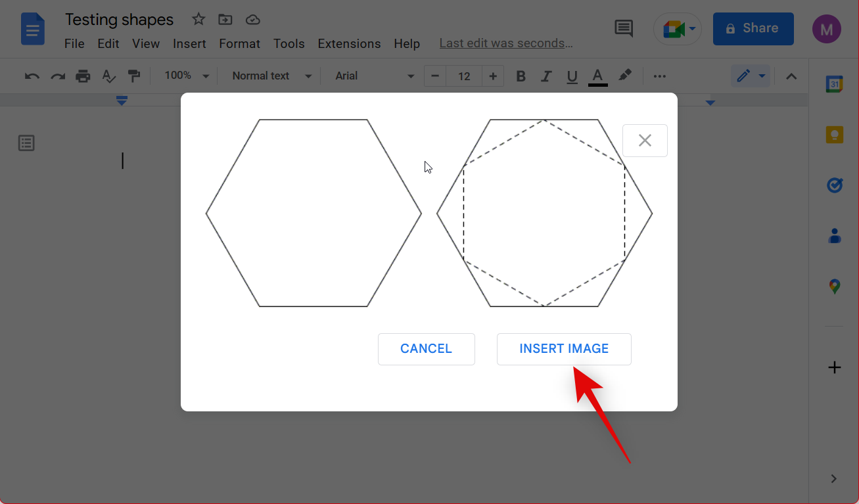
Task: Open the View menu
Action: click(146, 44)
